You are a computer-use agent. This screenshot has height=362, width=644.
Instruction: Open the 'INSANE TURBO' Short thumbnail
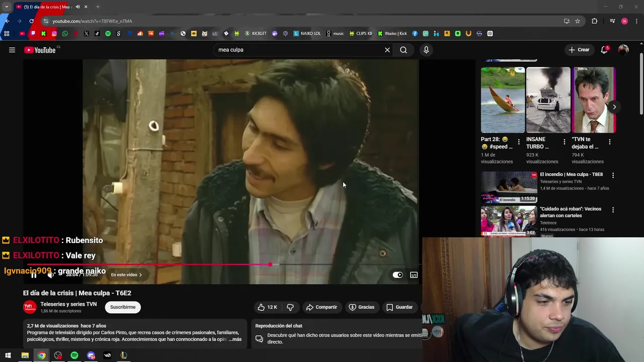click(x=548, y=100)
